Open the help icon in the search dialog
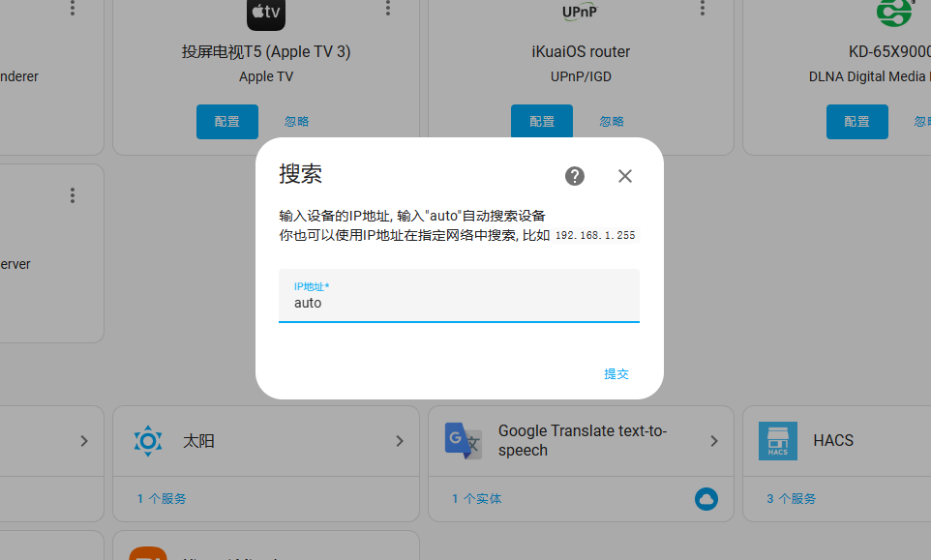Viewport: 931px width, 560px height. click(574, 176)
